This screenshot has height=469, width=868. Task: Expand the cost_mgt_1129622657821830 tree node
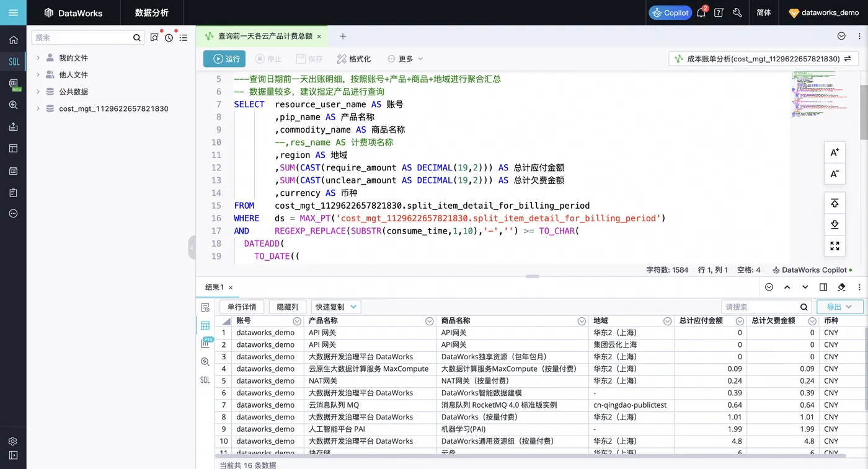38,108
